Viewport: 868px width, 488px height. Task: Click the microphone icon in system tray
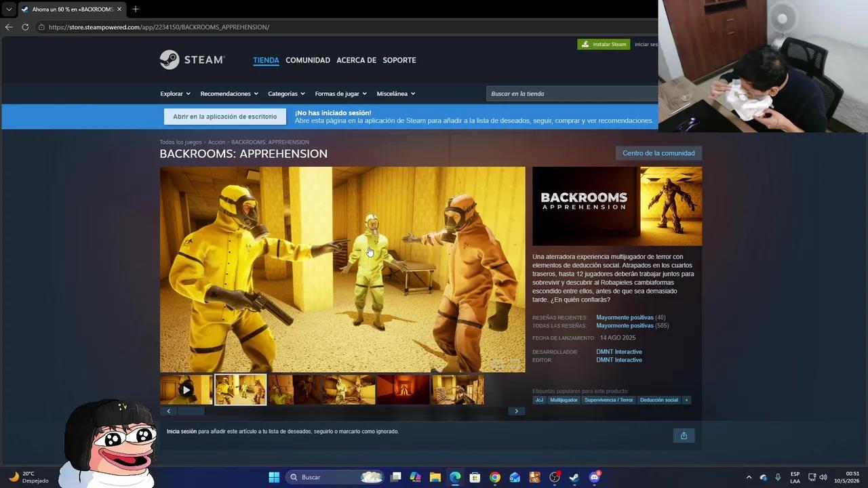(x=778, y=477)
